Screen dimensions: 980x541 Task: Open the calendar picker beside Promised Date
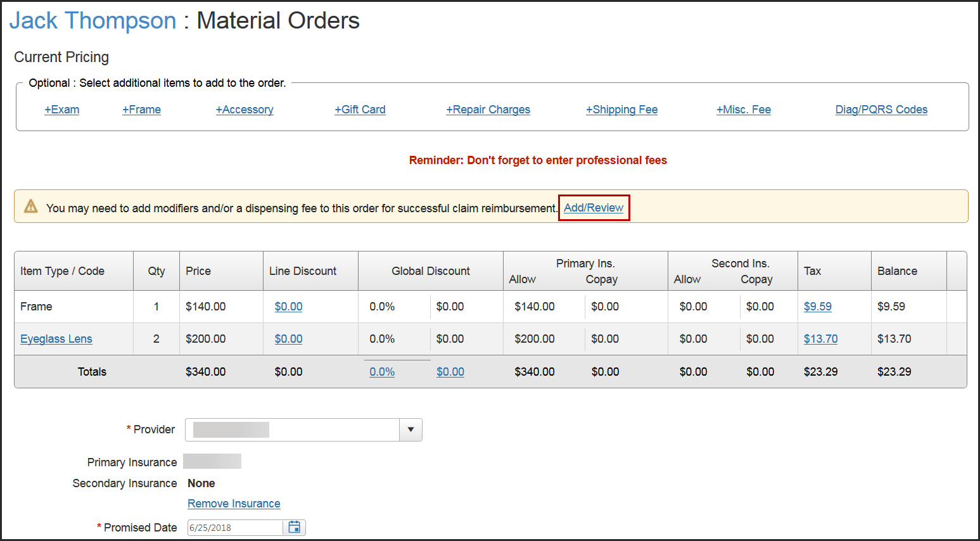294,527
